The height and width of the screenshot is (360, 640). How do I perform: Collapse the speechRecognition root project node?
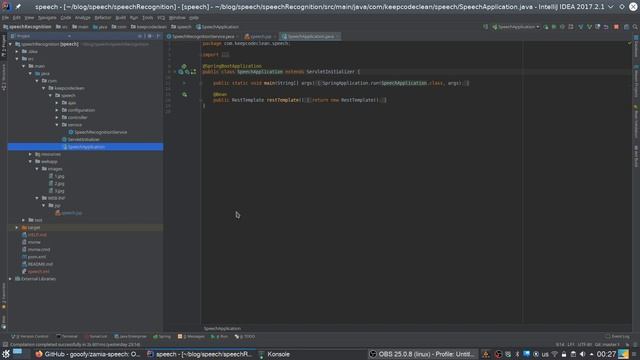click(11, 44)
